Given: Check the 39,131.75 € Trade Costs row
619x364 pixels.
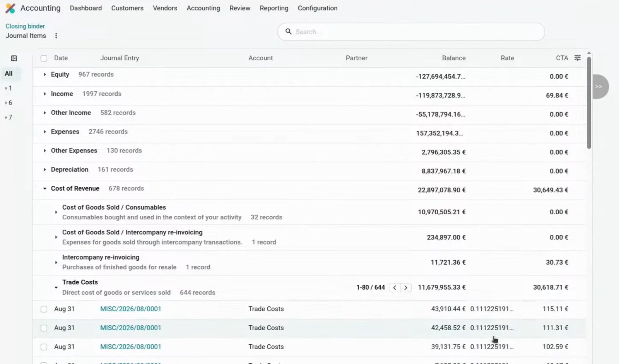Looking at the screenshot, I should 44,347.
